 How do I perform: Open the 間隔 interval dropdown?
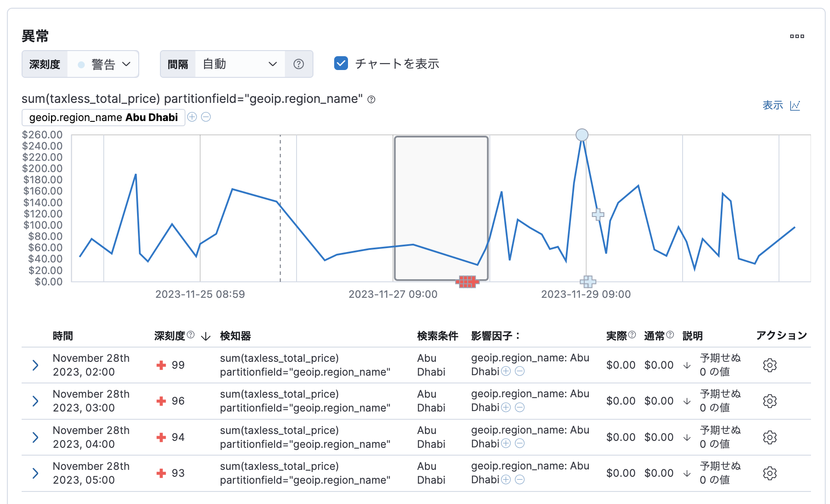pos(240,64)
